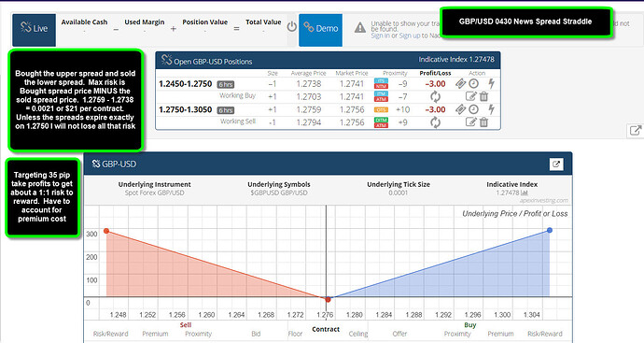Click the power icon beside Total Value
Screen dimensions: 644x343
pyautogui.click(x=291, y=27)
